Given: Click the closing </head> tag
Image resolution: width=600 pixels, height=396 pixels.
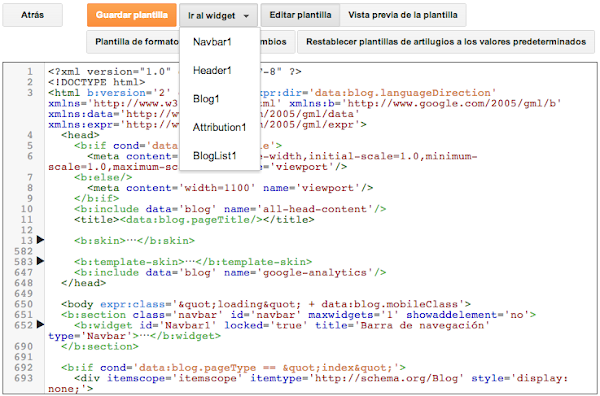Looking at the screenshot, I should [x=84, y=283].
